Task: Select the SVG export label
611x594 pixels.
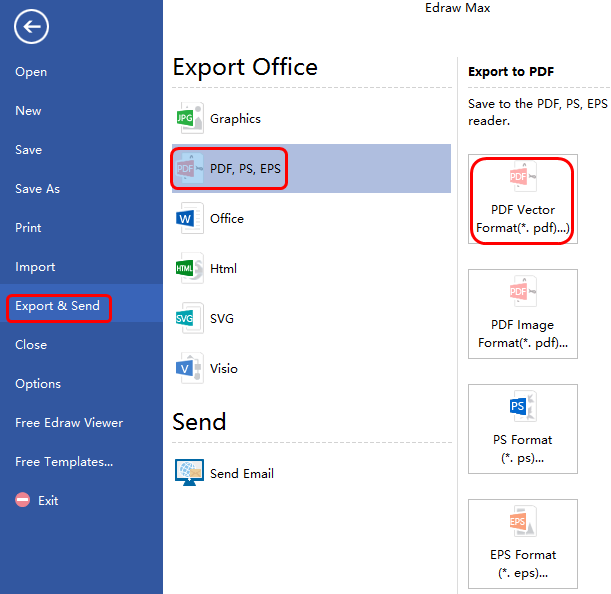Action: point(222,318)
